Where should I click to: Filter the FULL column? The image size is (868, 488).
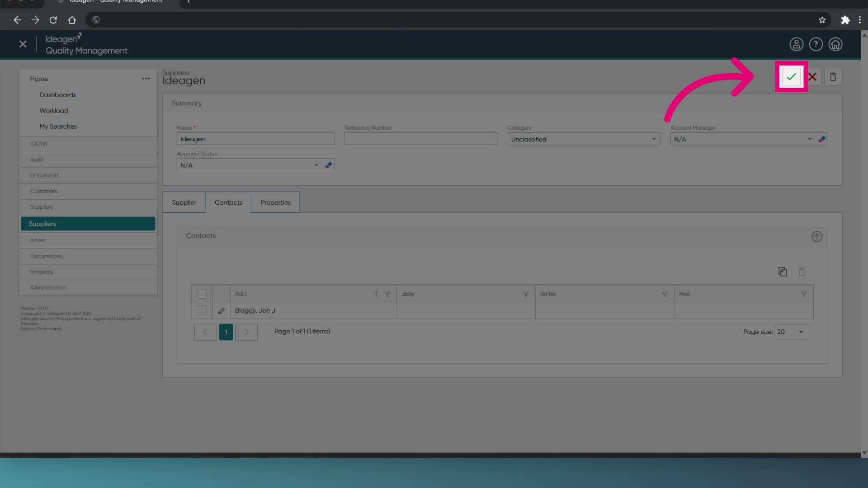click(x=387, y=294)
